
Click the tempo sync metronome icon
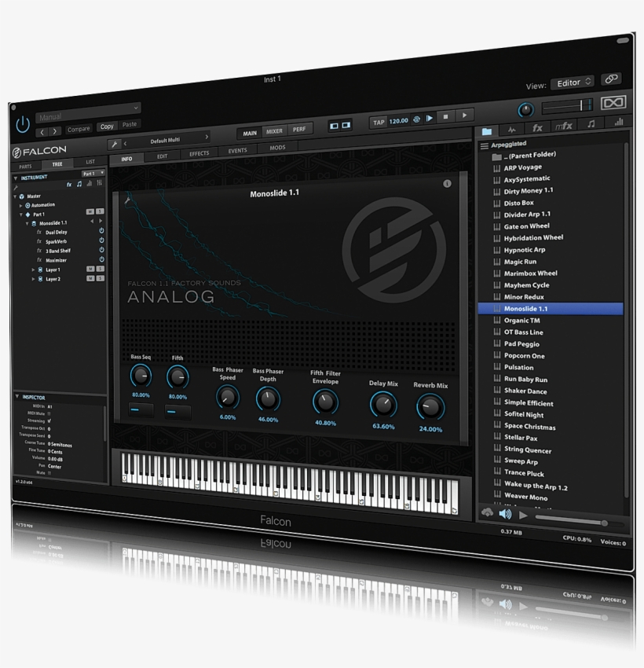tap(417, 119)
